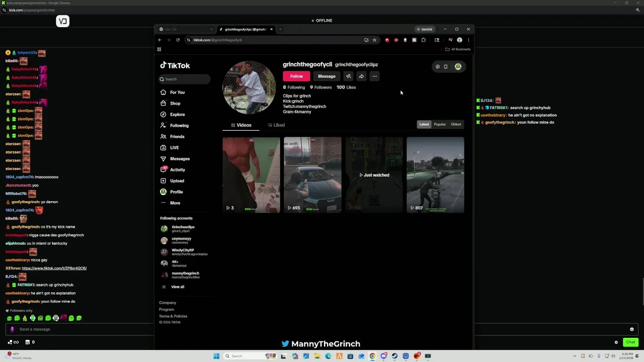Expand the Company footer section

tap(168, 303)
